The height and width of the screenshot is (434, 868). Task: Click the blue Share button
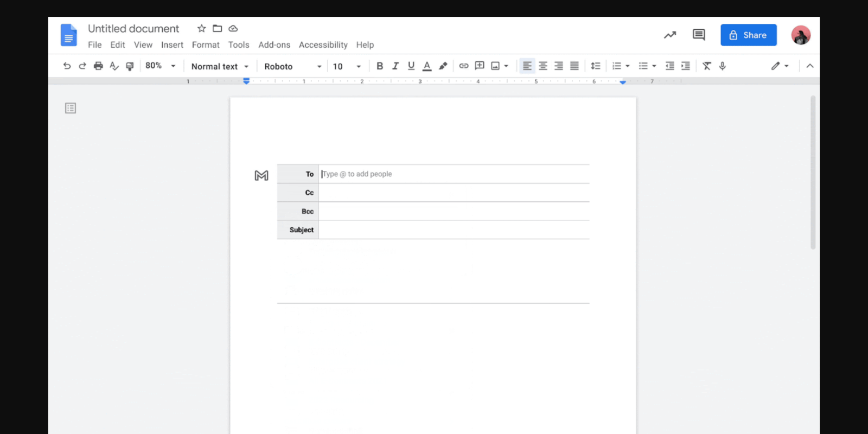point(748,35)
